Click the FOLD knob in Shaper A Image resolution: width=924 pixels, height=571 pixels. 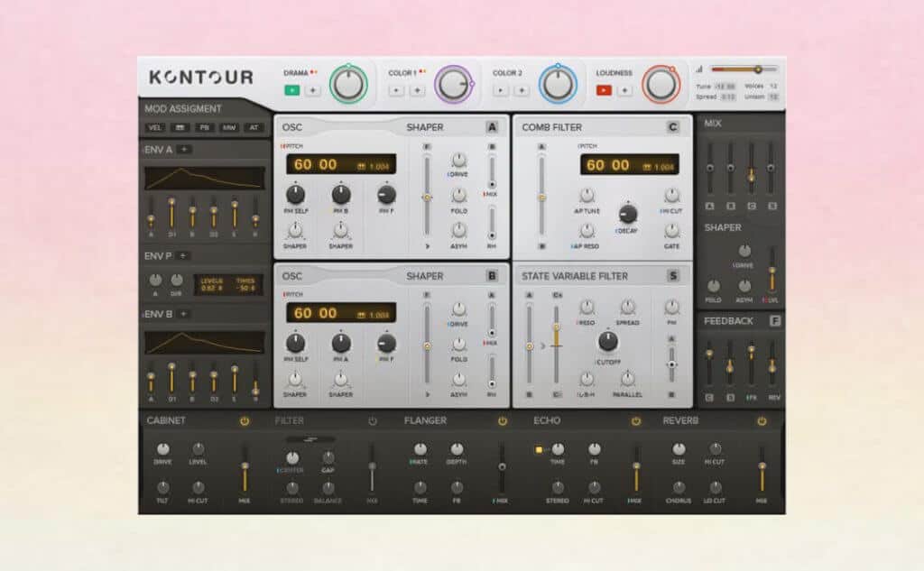pos(458,195)
